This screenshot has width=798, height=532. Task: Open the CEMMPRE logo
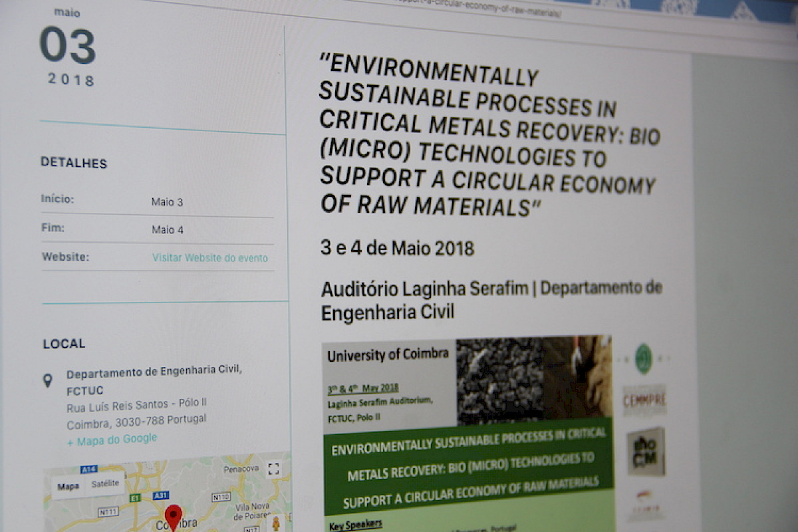point(644,401)
